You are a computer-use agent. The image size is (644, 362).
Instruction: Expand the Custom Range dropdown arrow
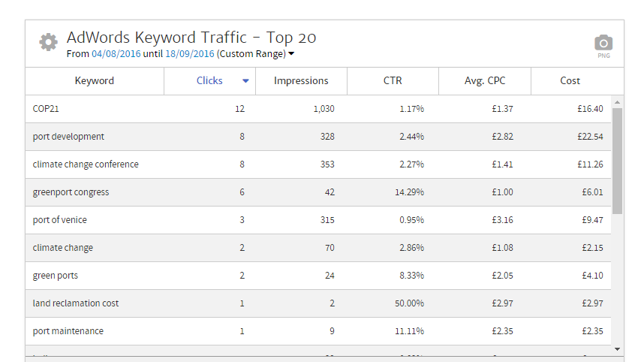[291, 54]
